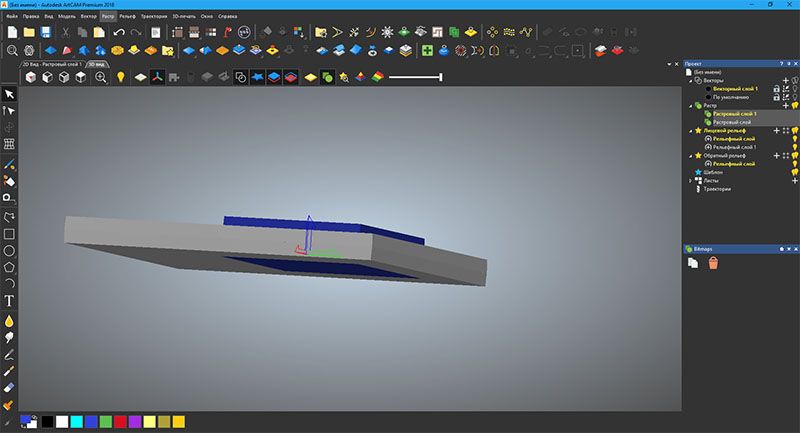Toggle Шаблон visibility bulb
Screen dimensions: 800x433
point(795,172)
